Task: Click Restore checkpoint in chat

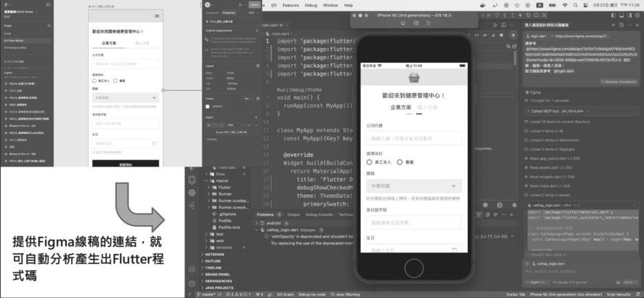Action: pos(618,82)
